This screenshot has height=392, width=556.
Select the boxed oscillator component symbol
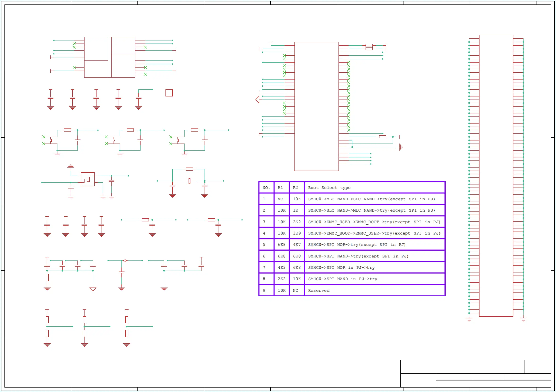click(x=88, y=179)
